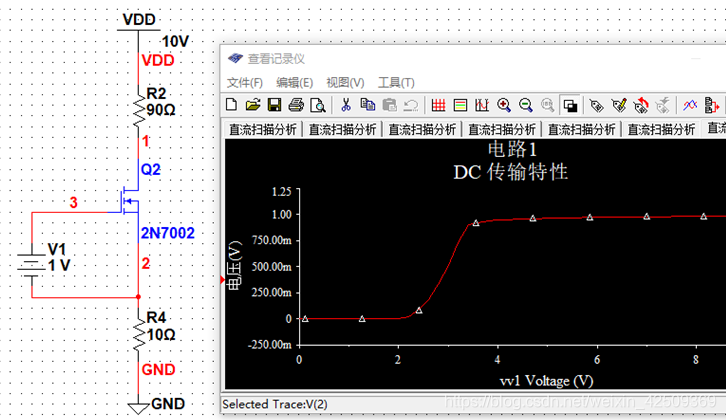Select the V1 battery source symbol

(31, 265)
